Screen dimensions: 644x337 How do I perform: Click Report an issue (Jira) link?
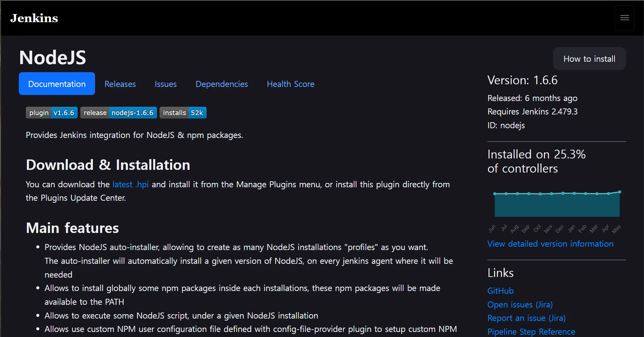coord(526,318)
